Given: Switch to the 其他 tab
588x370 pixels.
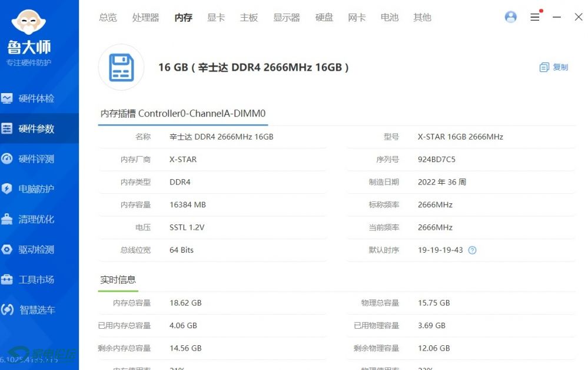Looking at the screenshot, I should click(x=422, y=17).
